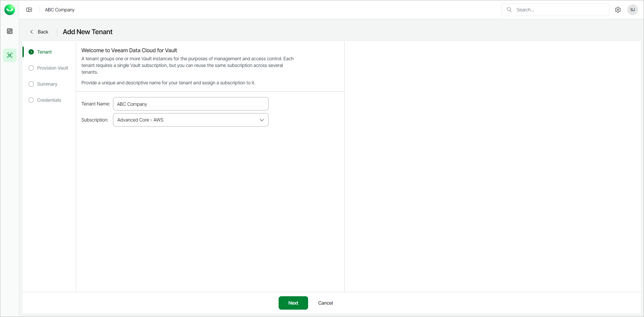The image size is (644, 317).
Task: Go to the Tenant wizard step
Action: coord(44,52)
